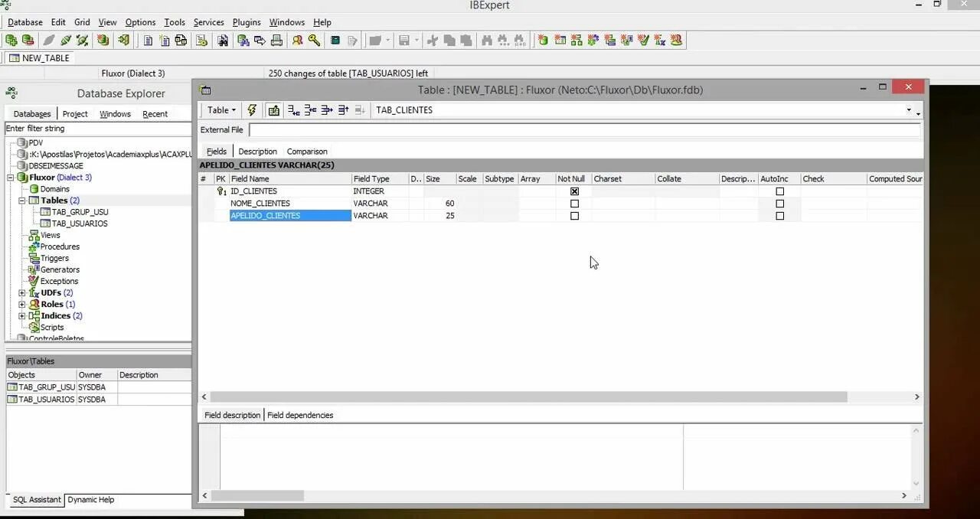
Task: Enable Not Null for APELIDO_CLIENTES field
Action: click(574, 216)
